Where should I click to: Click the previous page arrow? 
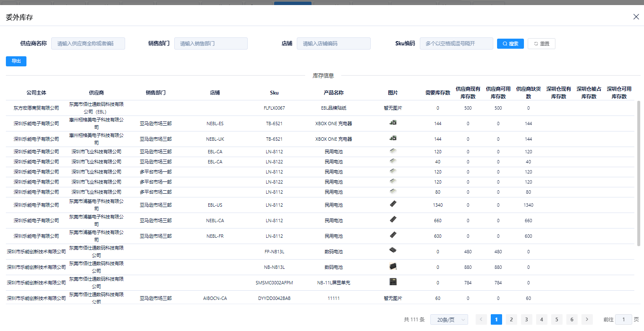481,320
